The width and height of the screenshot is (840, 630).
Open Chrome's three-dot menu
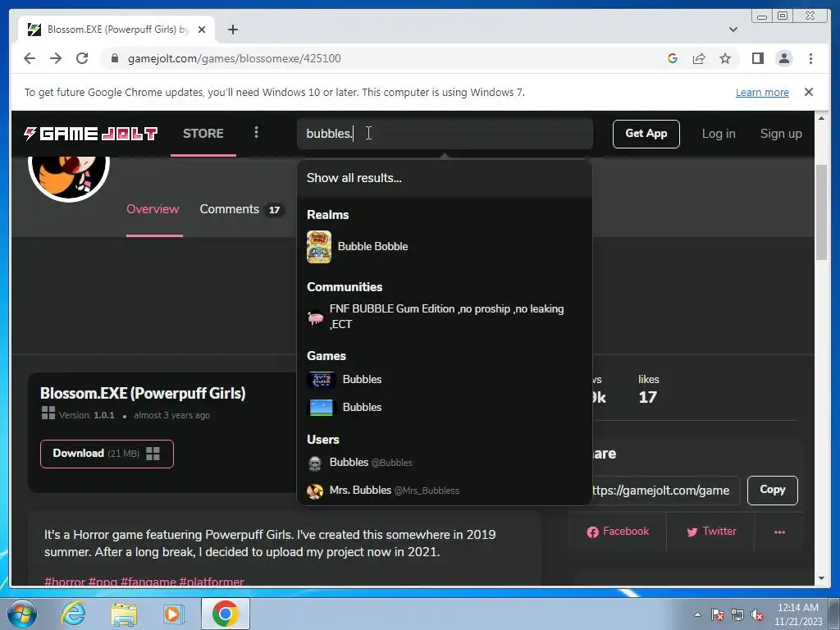tap(810, 58)
